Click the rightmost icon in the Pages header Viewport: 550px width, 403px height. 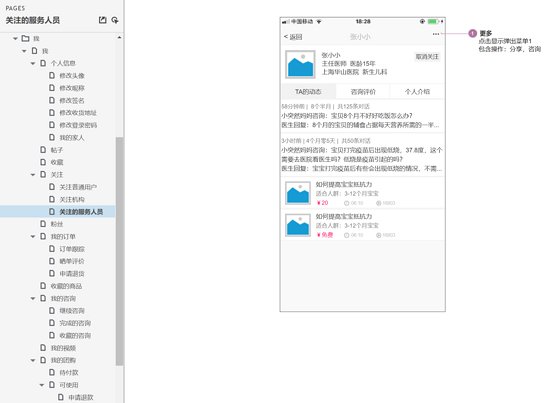(x=115, y=20)
